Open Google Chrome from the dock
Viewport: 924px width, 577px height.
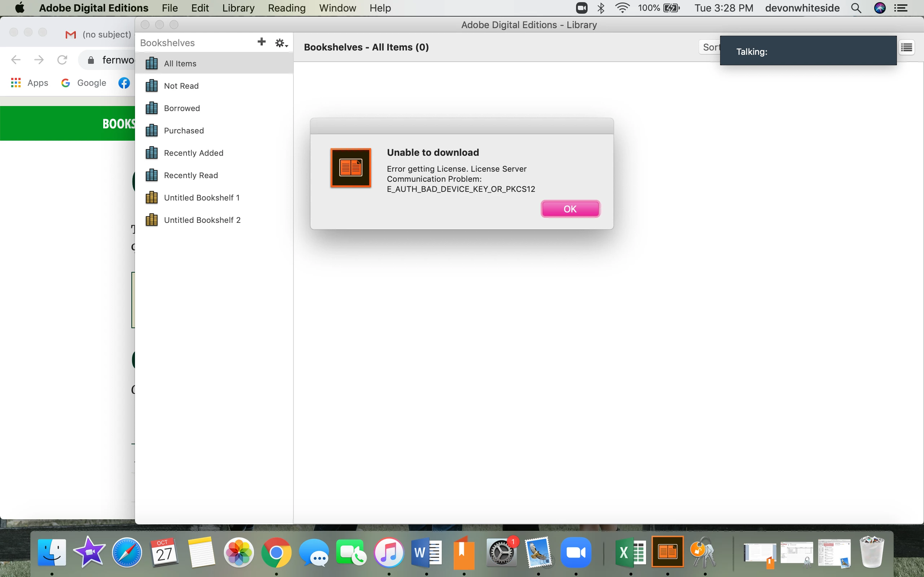276,552
